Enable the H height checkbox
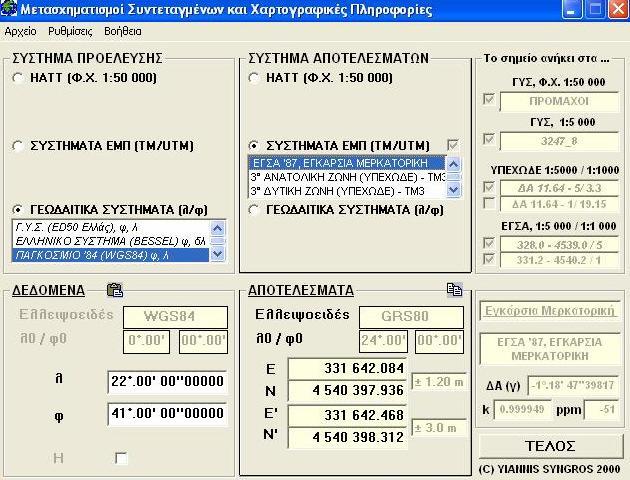630x480 pixels. tap(121, 458)
